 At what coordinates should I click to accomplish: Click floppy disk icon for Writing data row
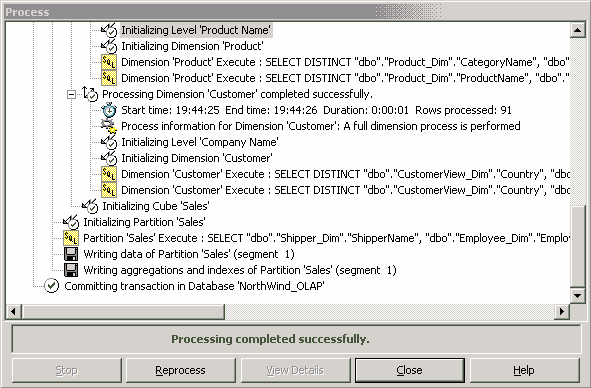[71, 254]
